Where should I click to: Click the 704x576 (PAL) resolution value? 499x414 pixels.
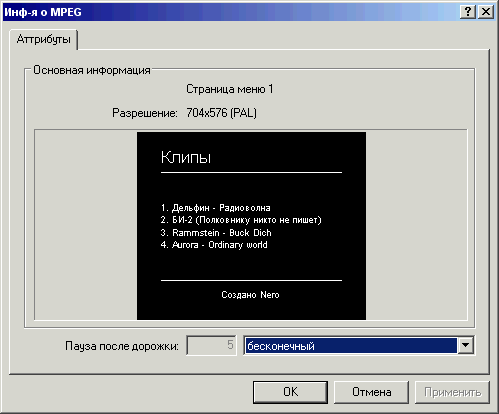pyautogui.click(x=222, y=113)
